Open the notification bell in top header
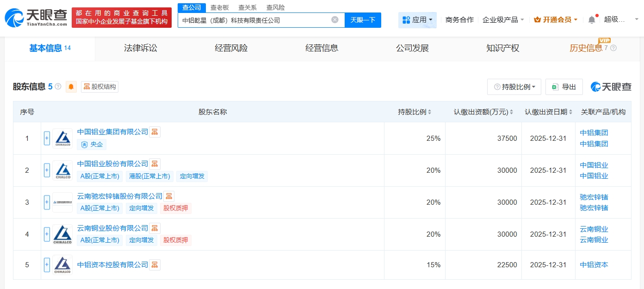644x289 pixels. [x=592, y=20]
